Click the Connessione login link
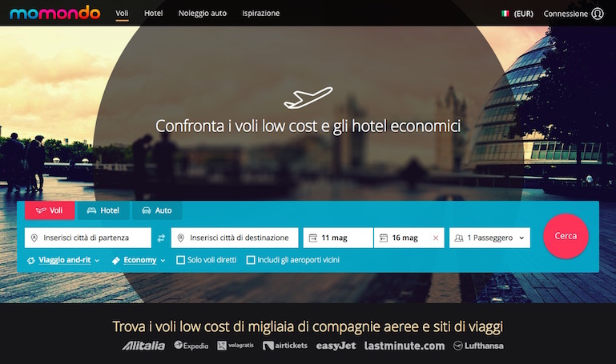 pyautogui.click(x=566, y=14)
